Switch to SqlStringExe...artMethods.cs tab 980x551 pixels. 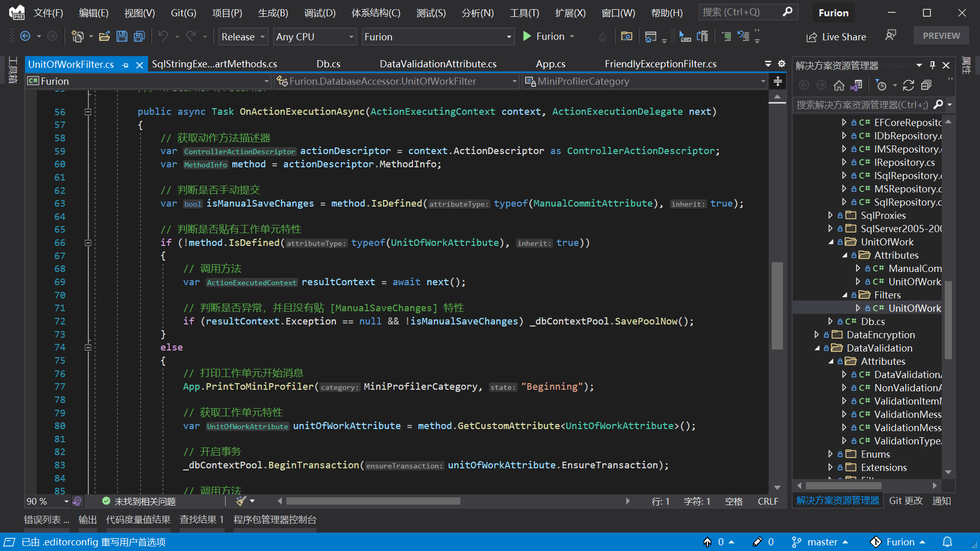pos(215,64)
